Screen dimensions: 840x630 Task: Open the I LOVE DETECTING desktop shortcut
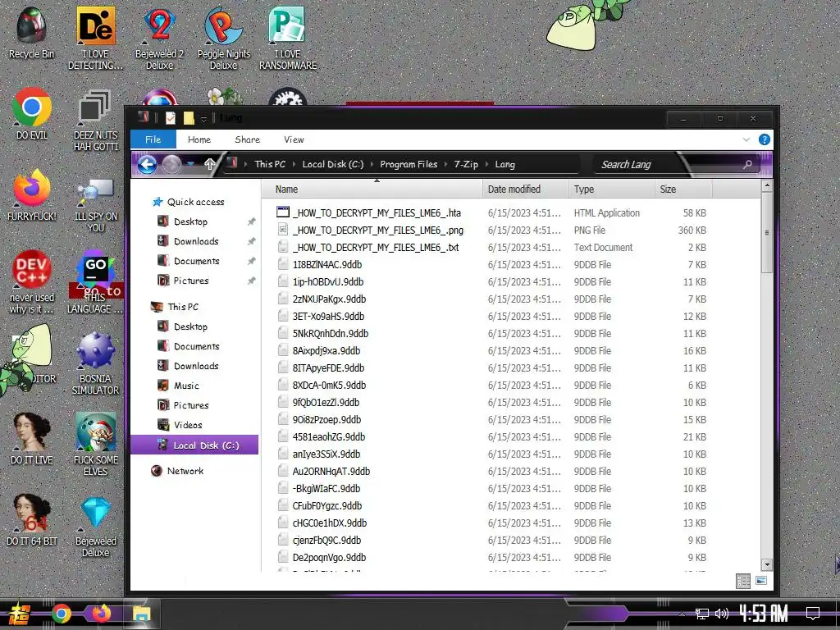[x=95, y=38]
